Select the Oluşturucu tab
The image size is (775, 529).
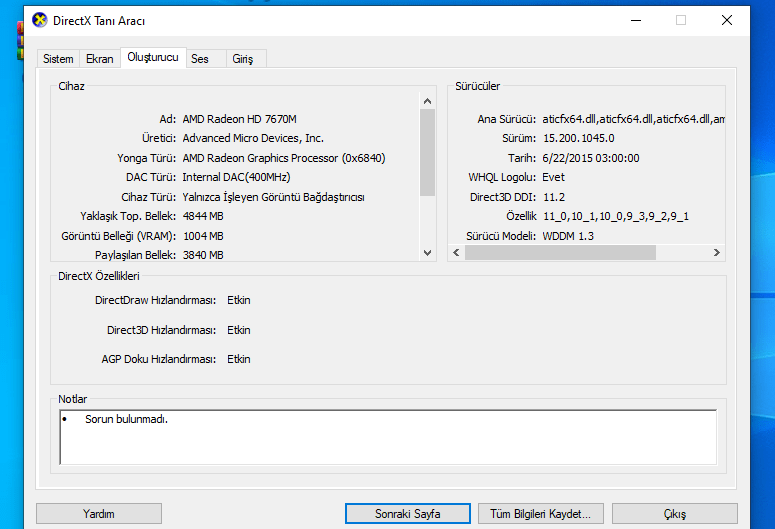click(153, 57)
